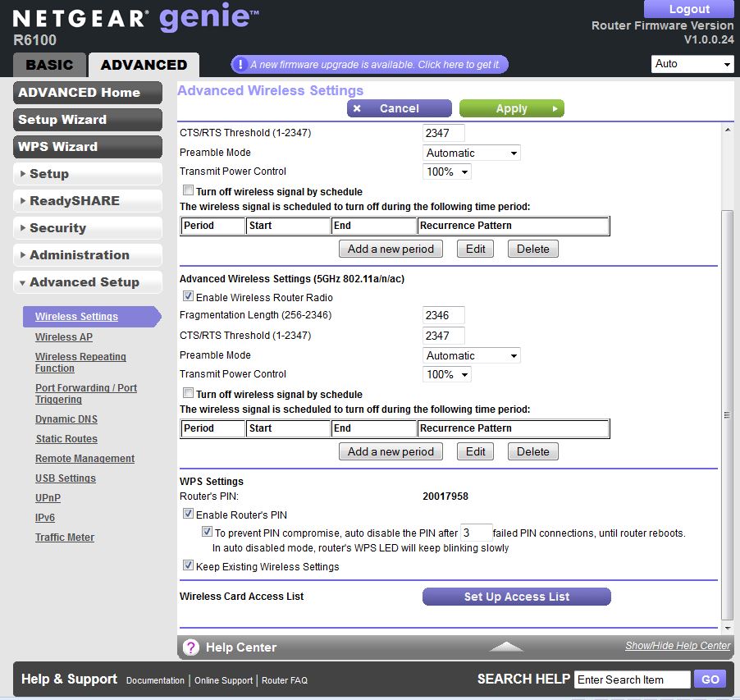Switch to the BASIC tab
The width and height of the screenshot is (740, 700).
tap(49, 65)
